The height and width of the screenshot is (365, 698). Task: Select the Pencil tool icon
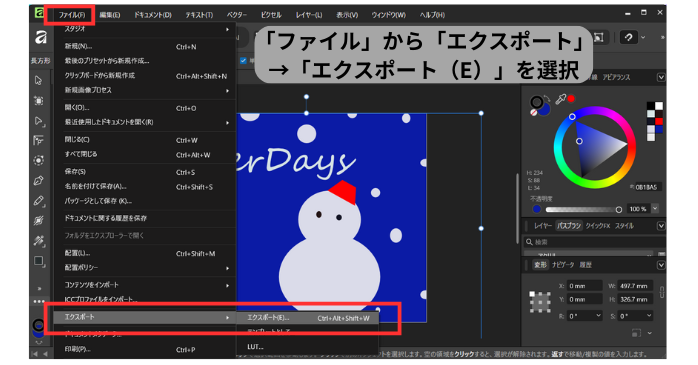click(39, 201)
